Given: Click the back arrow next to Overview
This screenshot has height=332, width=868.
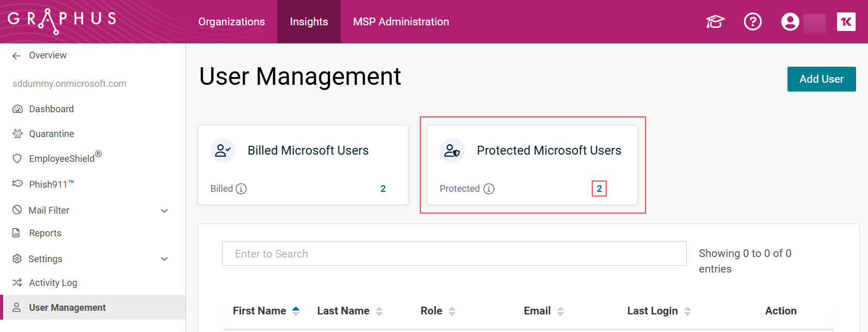Looking at the screenshot, I should [17, 56].
